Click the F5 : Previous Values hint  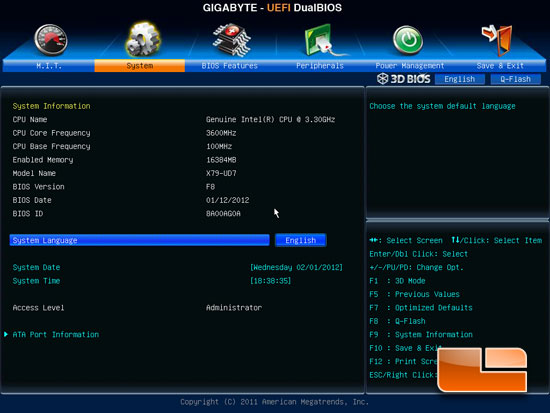click(414, 294)
